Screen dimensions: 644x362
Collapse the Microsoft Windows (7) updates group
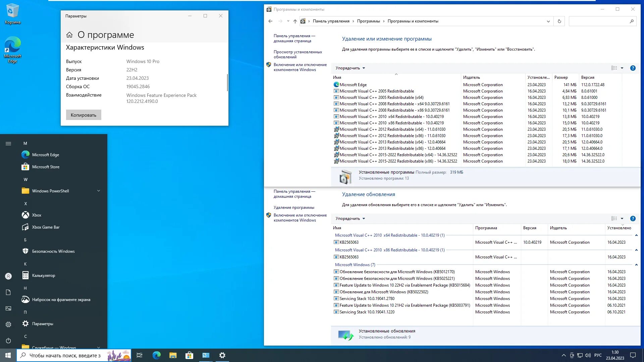[636, 265]
